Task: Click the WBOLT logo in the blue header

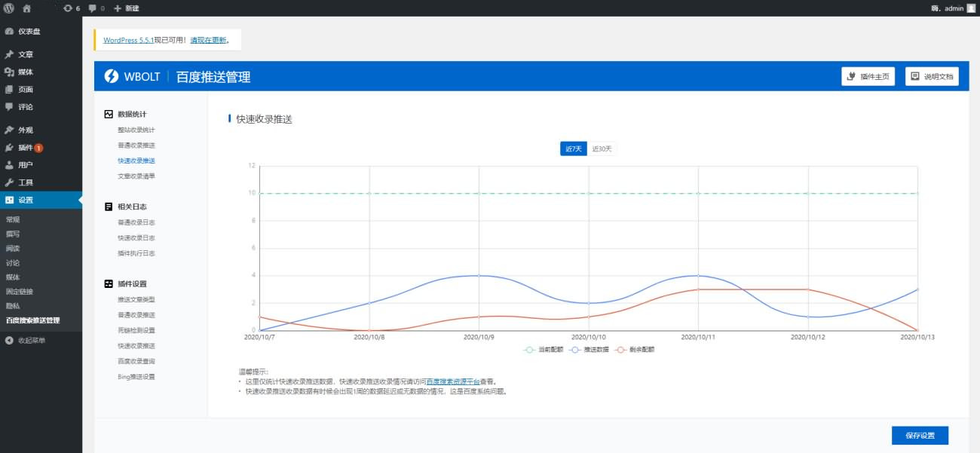Action: coord(132,76)
